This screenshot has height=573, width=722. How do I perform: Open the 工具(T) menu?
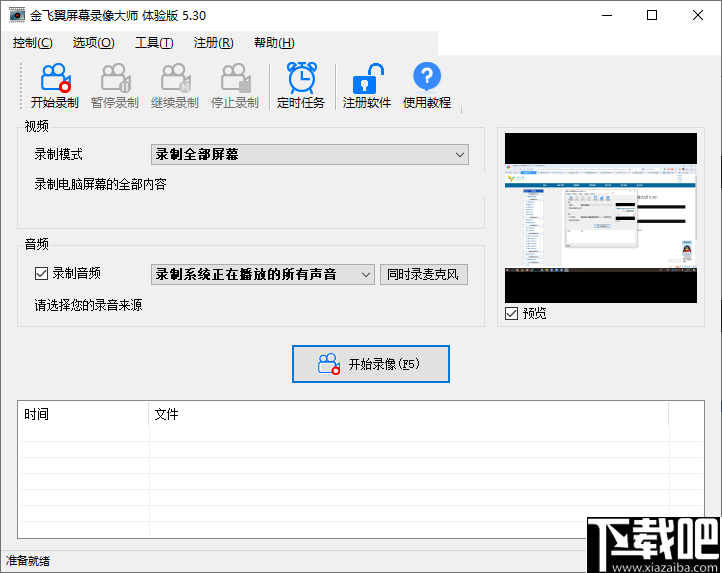pos(154,43)
